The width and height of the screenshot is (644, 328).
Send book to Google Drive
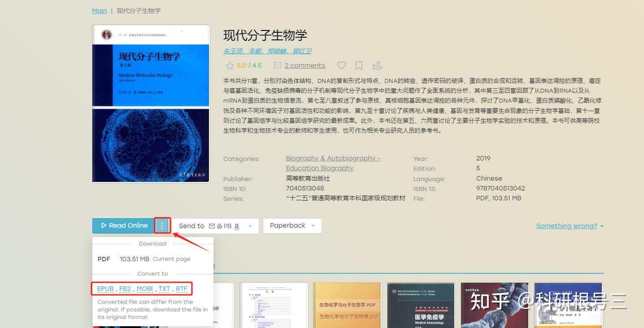pyautogui.click(x=220, y=225)
